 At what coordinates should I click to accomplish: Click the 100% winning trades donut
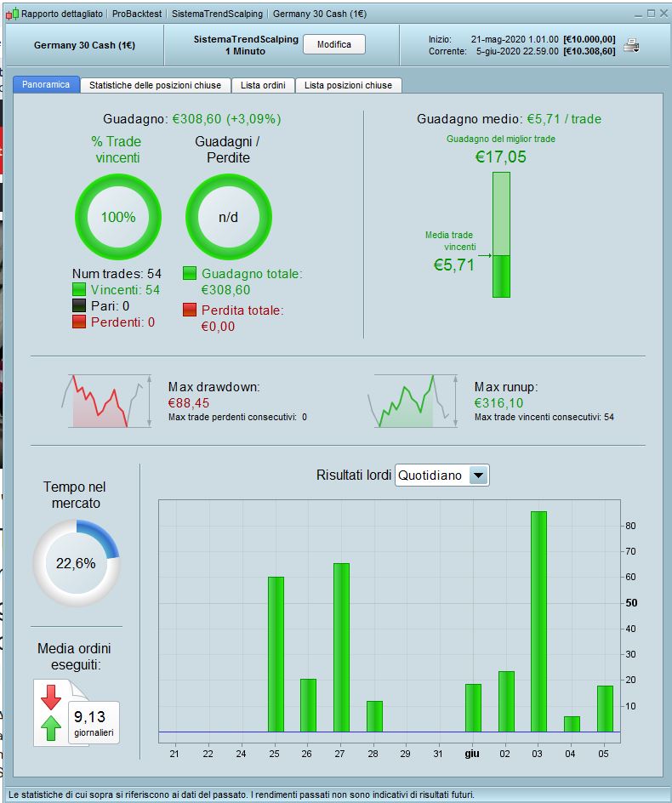point(118,217)
